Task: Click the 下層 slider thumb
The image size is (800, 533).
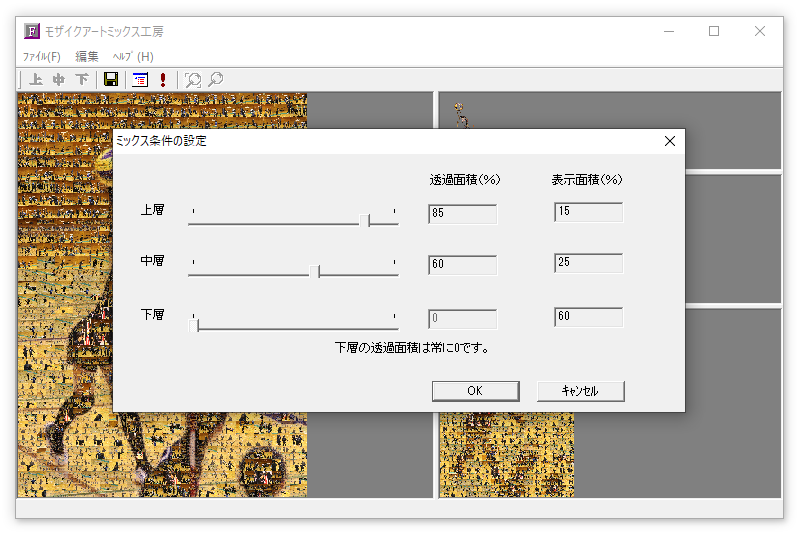Action: coord(194,325)
